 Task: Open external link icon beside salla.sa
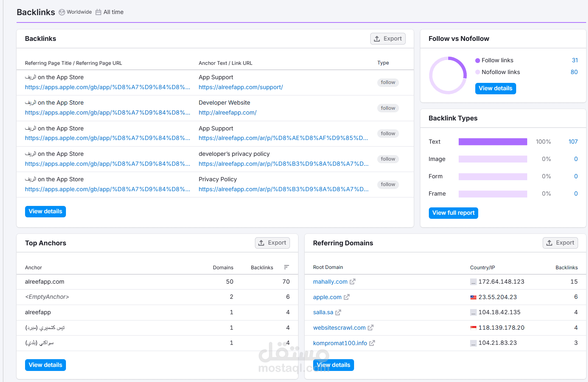(x=338, y=312)
